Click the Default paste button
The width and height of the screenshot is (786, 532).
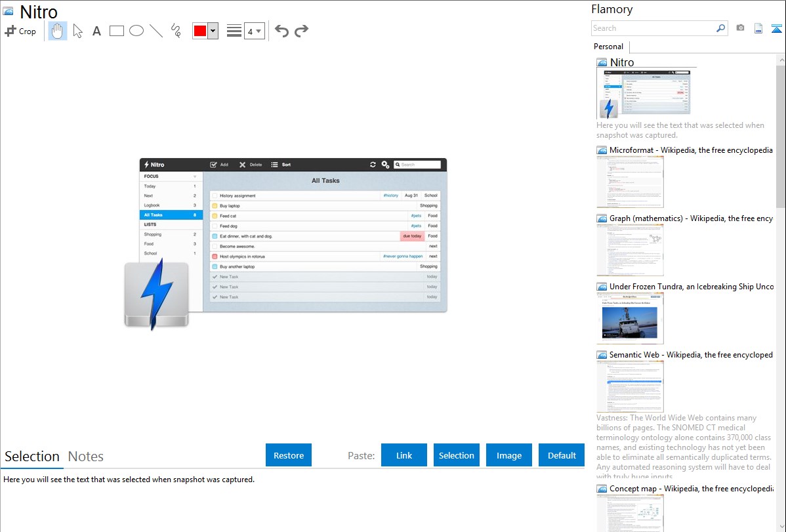click(x=562, y=455)
